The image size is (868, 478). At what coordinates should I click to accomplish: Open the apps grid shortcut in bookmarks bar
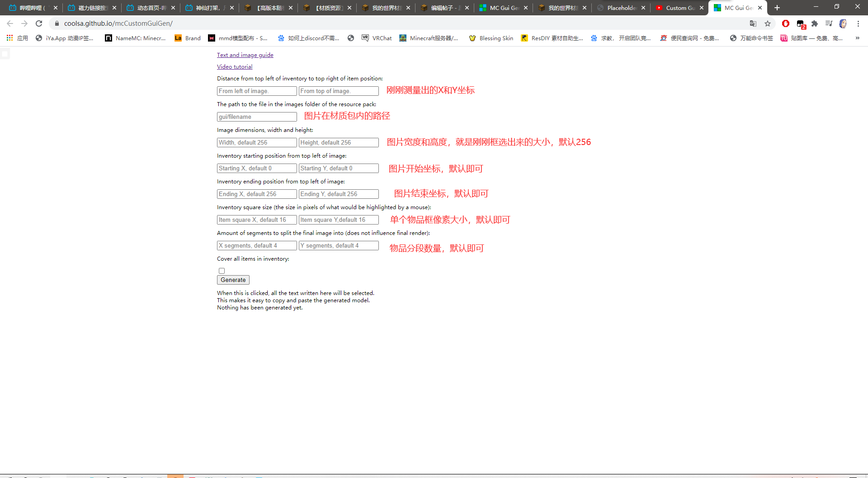click(x=9, y=38)
